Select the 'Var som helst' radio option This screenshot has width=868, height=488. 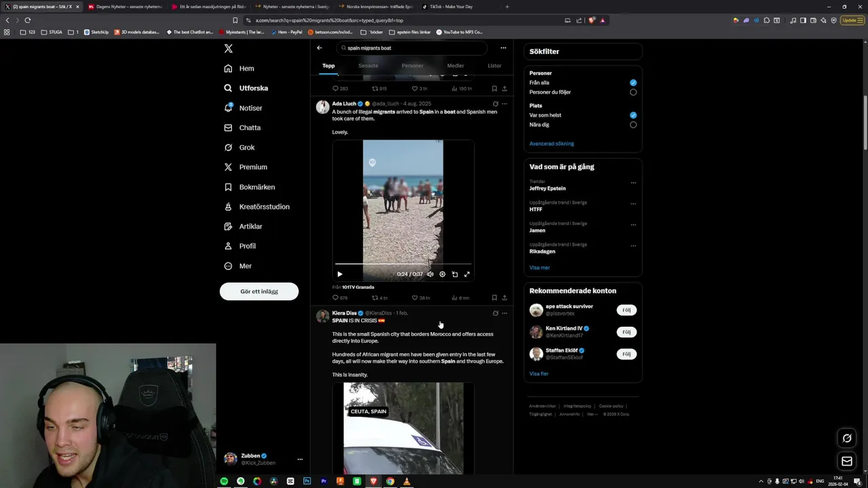pos(633,115)
